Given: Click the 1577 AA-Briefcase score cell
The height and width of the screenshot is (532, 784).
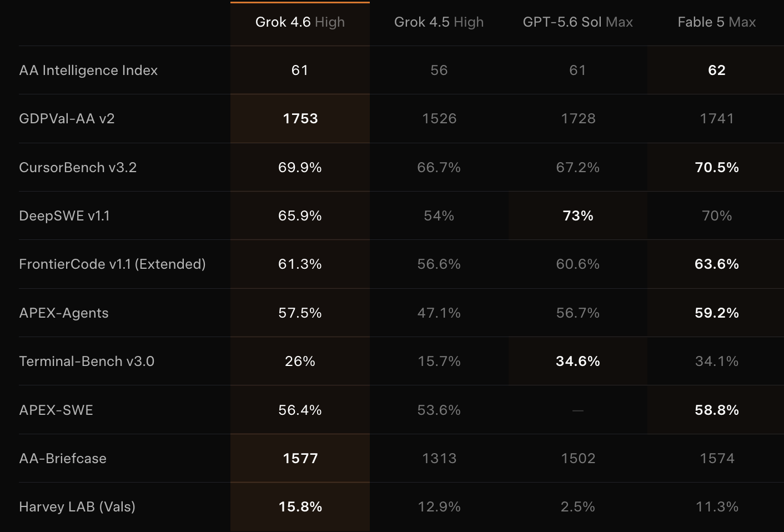Looking at the screenshot, I should 300,459.
